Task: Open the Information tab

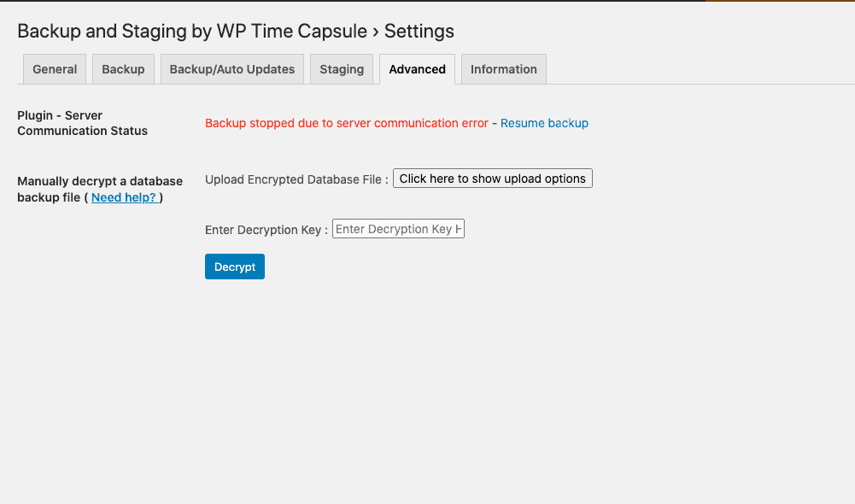Action: (503, 69)
